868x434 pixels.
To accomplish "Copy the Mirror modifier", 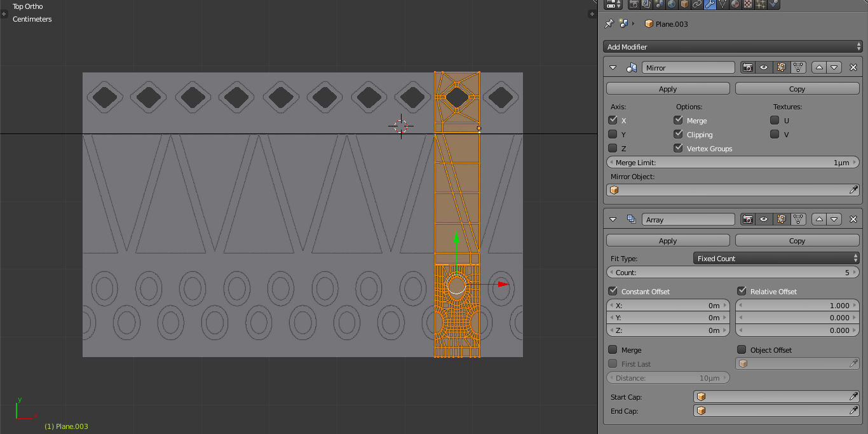I will [797, 88].
